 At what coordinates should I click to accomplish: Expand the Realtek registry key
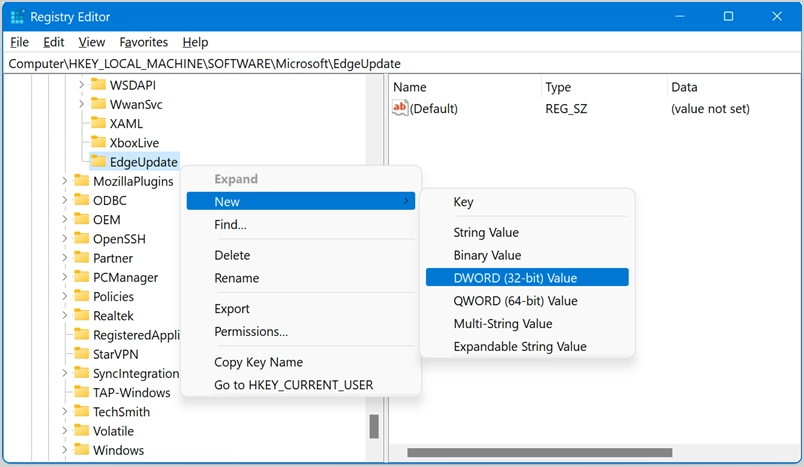(65, 316)
